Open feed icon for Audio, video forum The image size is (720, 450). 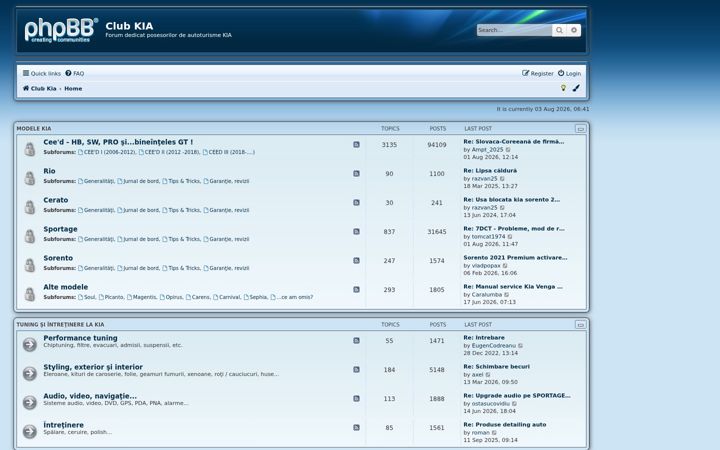point(356,398)
